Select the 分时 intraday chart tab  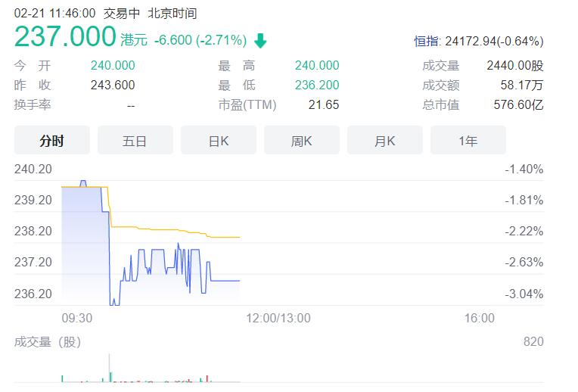pyautogui.click(x=52, y=140)
